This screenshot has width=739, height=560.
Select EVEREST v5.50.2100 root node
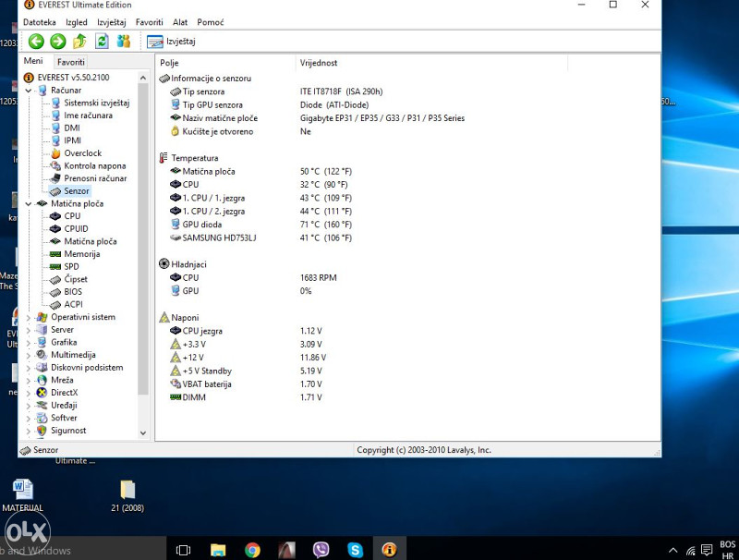pyautogui.click(x=73, y=78)
